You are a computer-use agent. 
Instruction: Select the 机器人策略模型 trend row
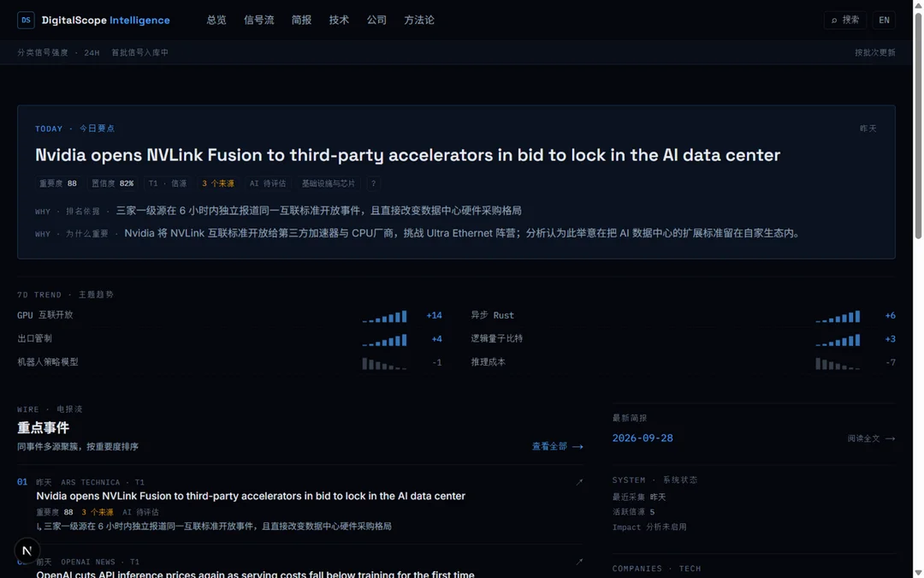229,362
